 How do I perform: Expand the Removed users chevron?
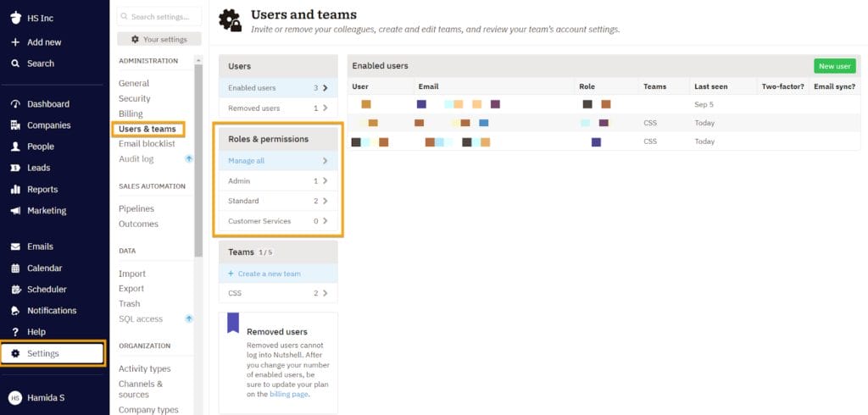coord(325,108)
